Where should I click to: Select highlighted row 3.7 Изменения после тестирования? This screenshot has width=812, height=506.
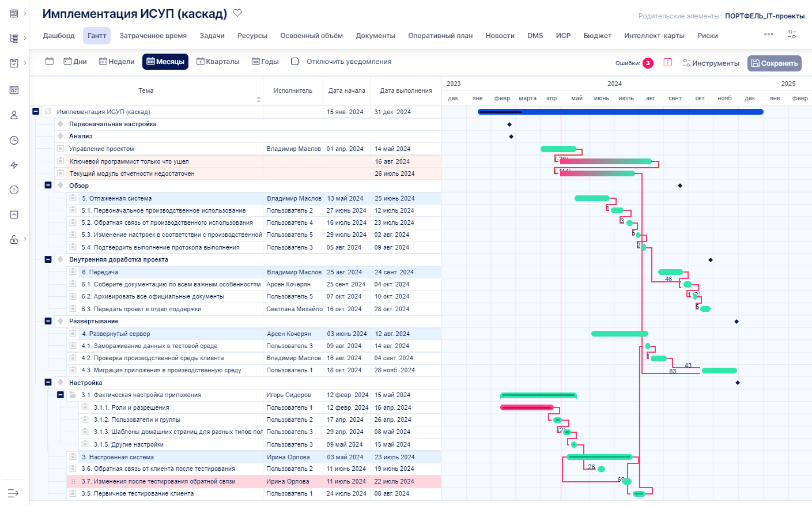pyautogui.click(x=254, y=481)
